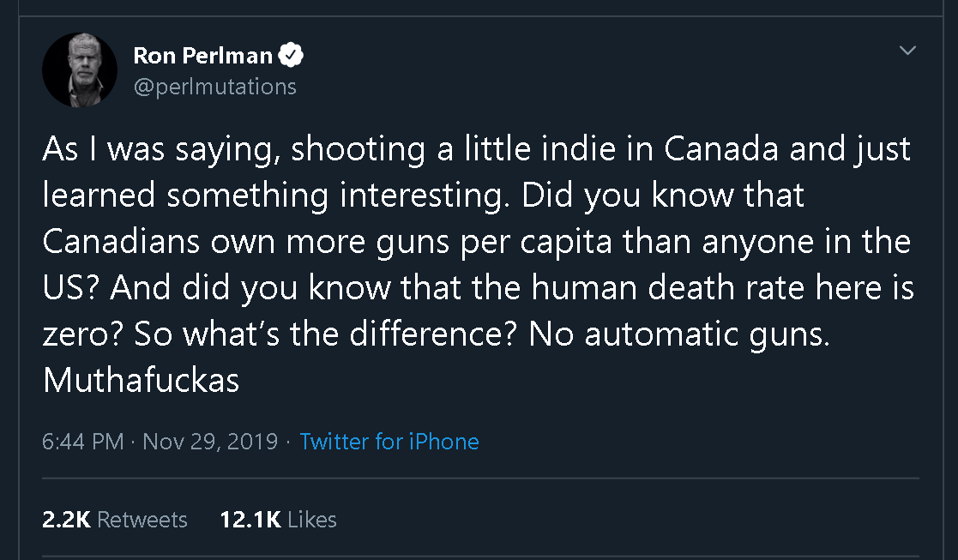
Task: Click the 6:44 PM timestamp
Action: tap(83, 442)
